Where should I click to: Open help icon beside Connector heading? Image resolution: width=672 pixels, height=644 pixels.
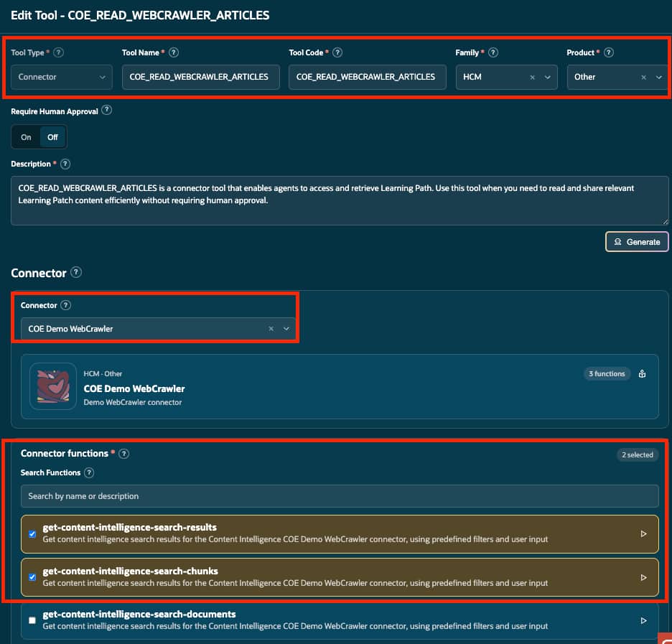[76, 272]
